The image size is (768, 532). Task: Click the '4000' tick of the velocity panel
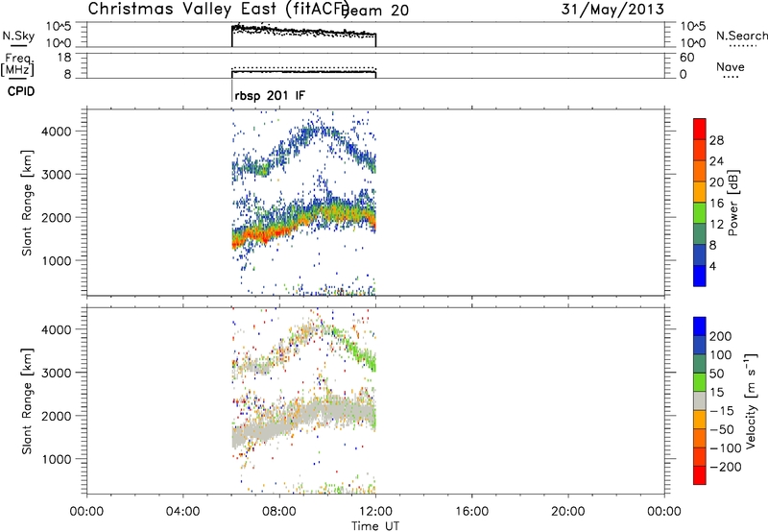coord(56,329)
